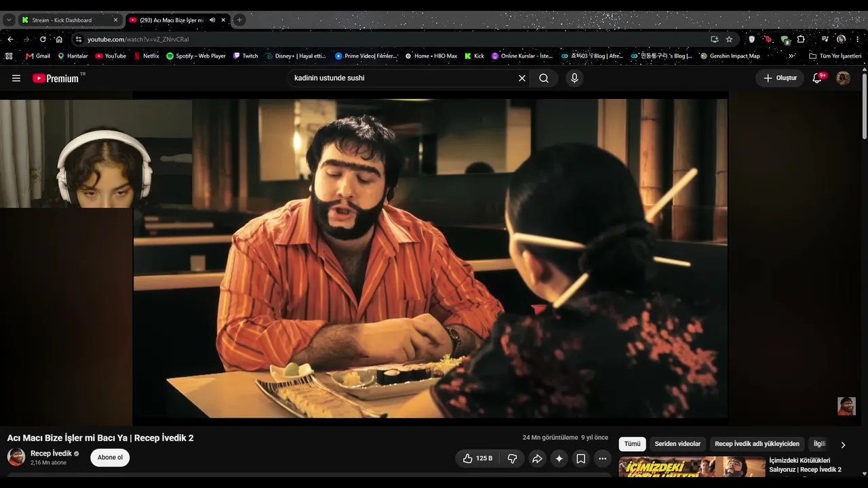868x488 pixels.
Task: Click the video player to pause
Action: pos(430,258)
